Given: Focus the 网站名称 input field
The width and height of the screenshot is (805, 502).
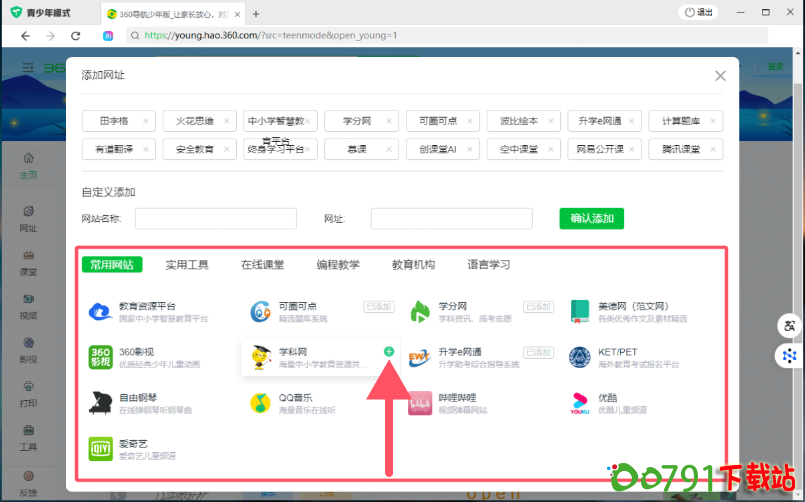Looking at the screenshot, I should coord(216,219).
